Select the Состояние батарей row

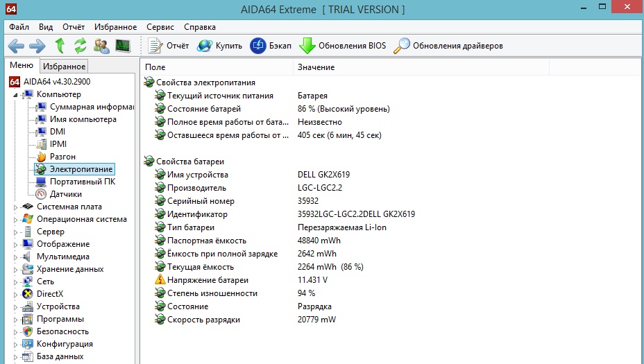(204, 109)
